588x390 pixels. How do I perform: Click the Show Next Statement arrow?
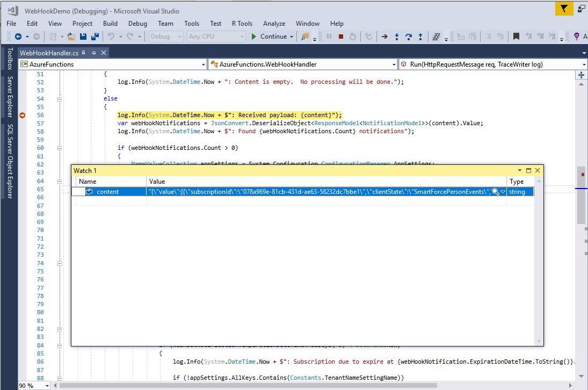pyautogui.click(x=384, y=37)
